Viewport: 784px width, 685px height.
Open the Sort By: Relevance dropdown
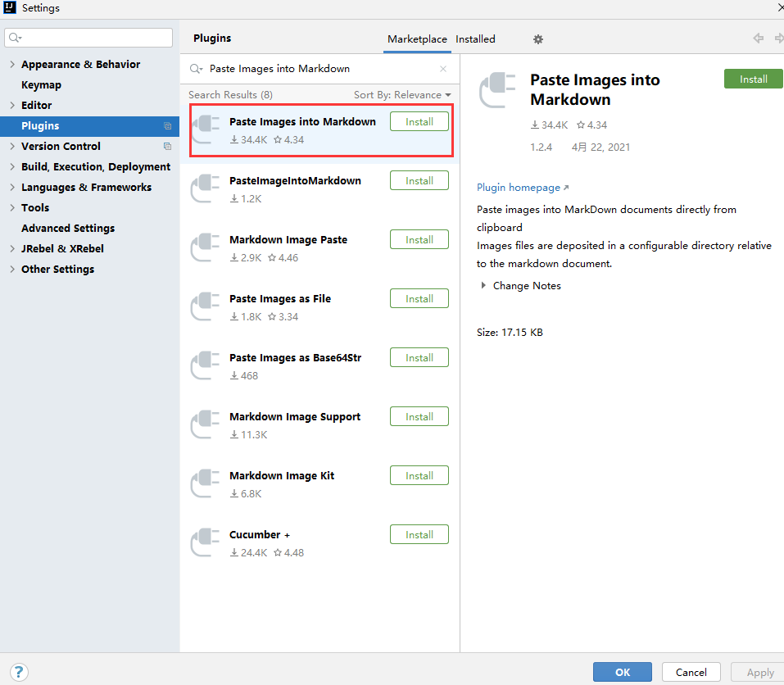tap(402, 95)
